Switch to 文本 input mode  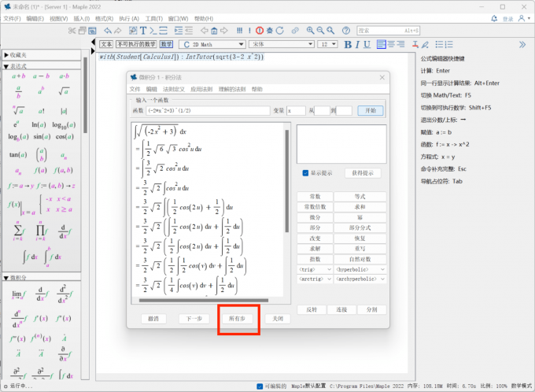(106, 44)
